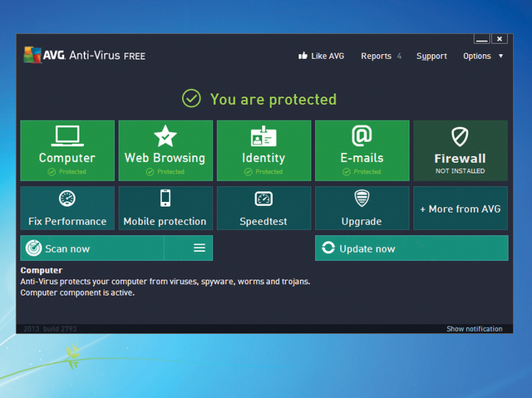
Task: Click Protected status under E-mails
Action: pyautogui.click(x=362, y=172)
